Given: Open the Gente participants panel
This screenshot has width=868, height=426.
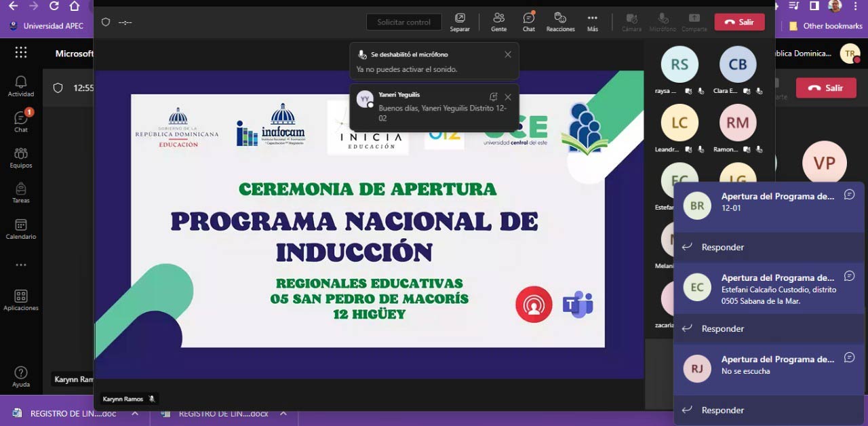Looking at the screenshot, I should click(498, 21).
